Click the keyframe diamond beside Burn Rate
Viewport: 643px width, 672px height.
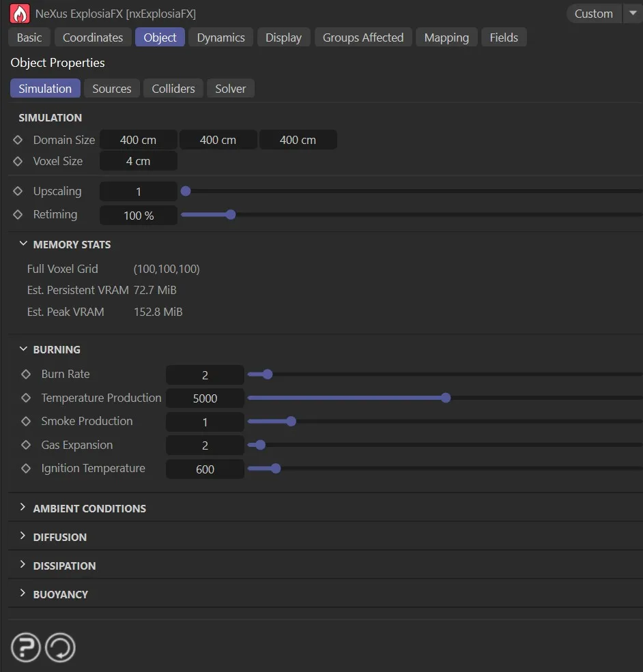25,374
